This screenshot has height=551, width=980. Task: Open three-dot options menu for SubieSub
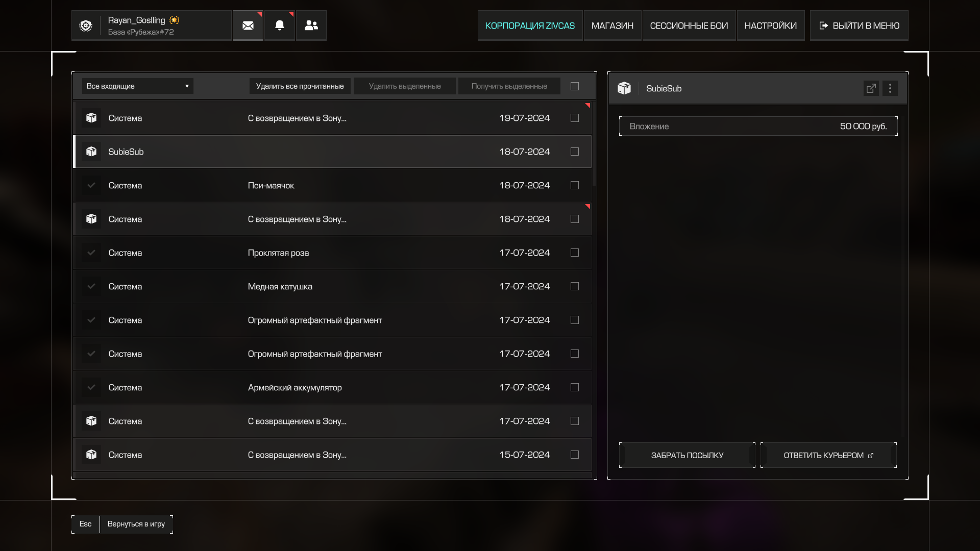click(x=890, y=88)
